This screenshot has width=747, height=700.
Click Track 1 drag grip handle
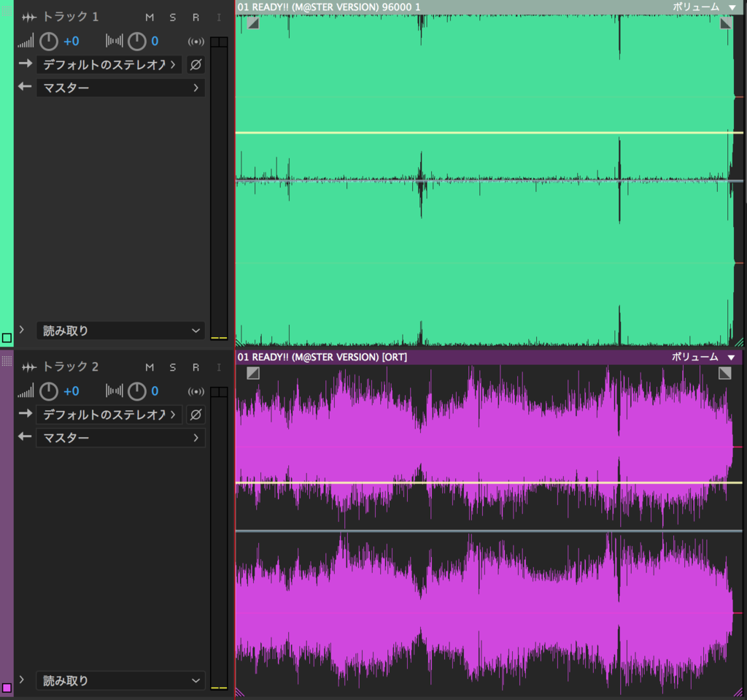point(7,10)
